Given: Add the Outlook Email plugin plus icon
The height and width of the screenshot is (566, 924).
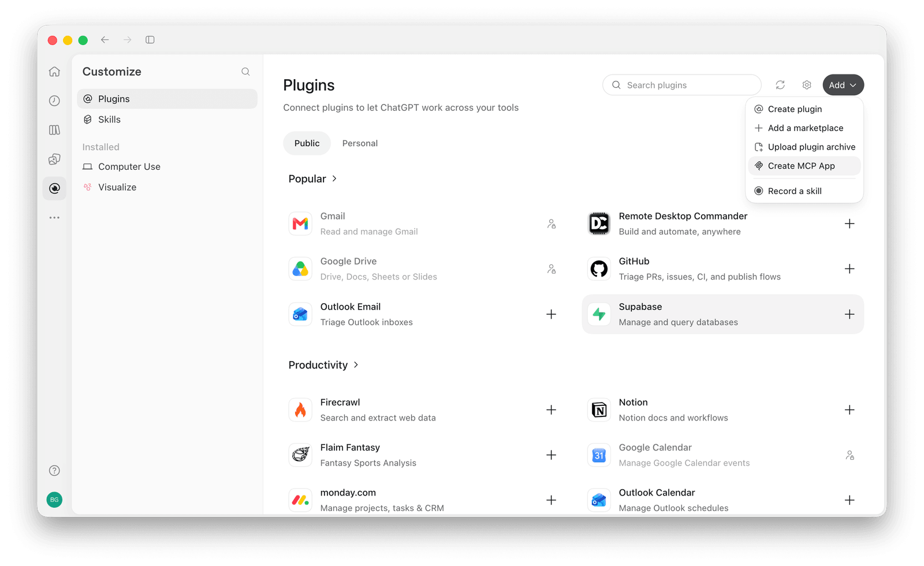Looking at the screenshot, I should click(552, 314).
